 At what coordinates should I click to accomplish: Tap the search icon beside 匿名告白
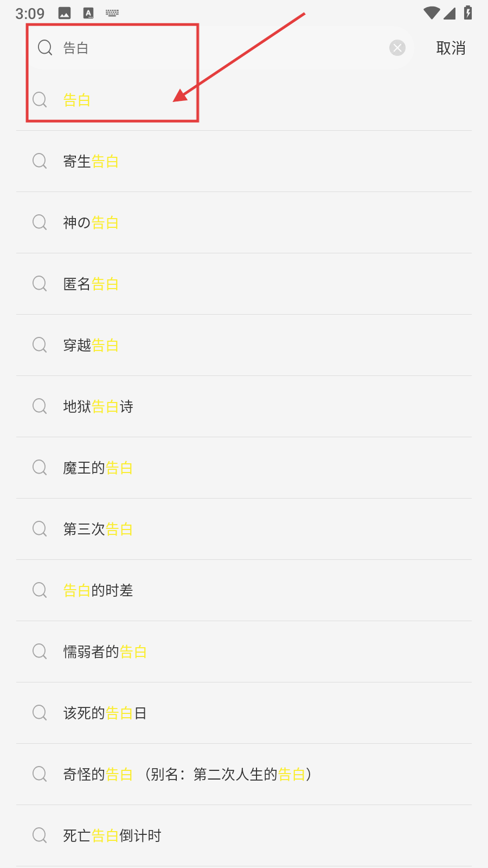[x=40, y=284]
